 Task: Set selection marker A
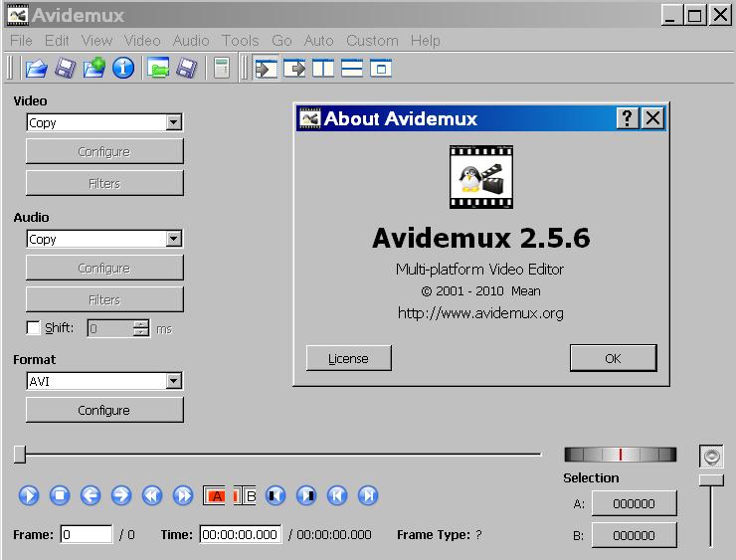[214, 495]
